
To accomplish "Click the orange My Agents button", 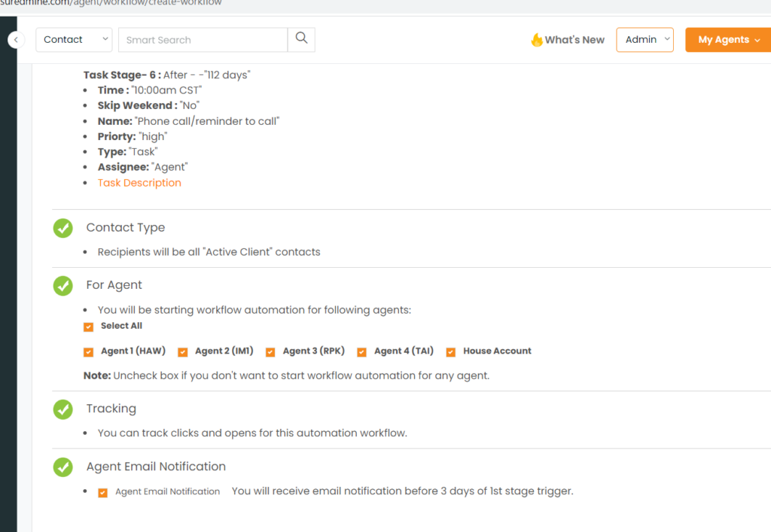I will [x=727, y=39].
